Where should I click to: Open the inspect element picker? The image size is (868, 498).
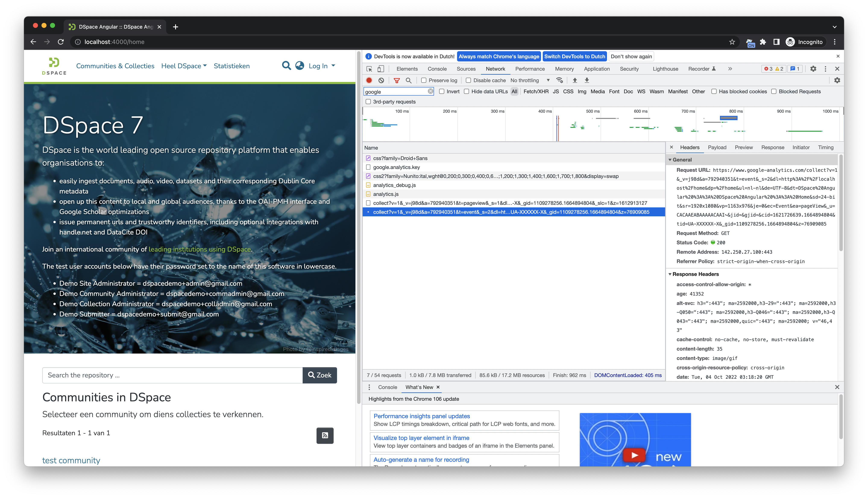click(369, 69)
